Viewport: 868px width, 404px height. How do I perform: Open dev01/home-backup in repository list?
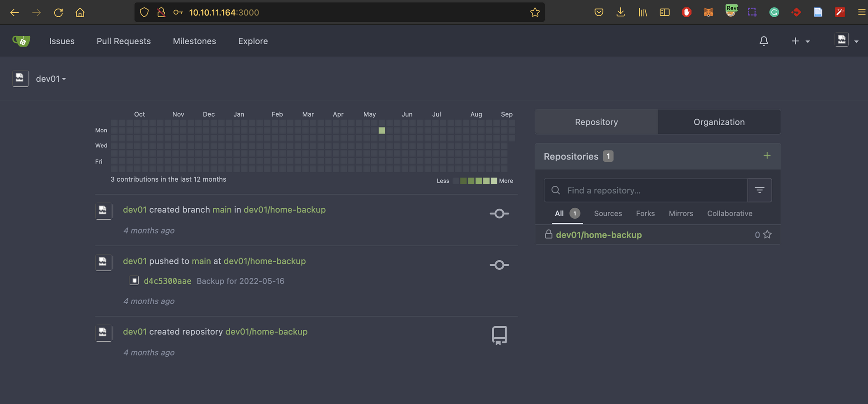point(599,235)
